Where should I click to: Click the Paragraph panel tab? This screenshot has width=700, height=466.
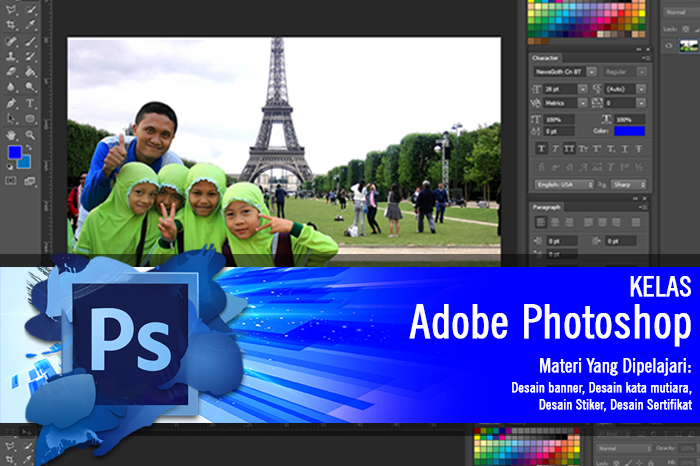(x=546, y=207)
